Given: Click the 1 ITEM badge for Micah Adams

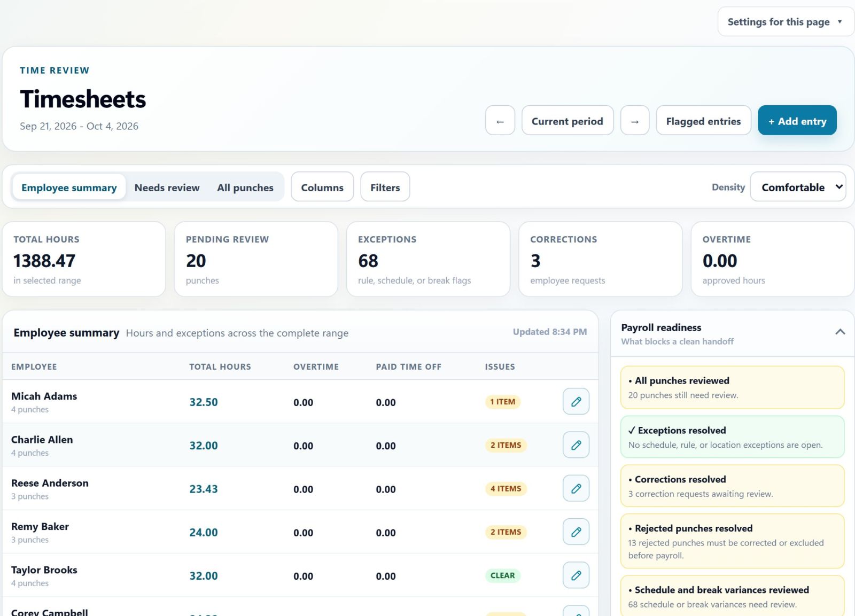Looking at the screenshot, I should (x=503, y=402).
